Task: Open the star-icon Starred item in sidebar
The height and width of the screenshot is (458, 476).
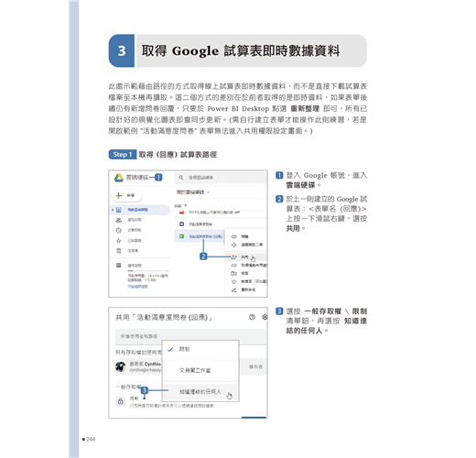Action: click(119, 241)
